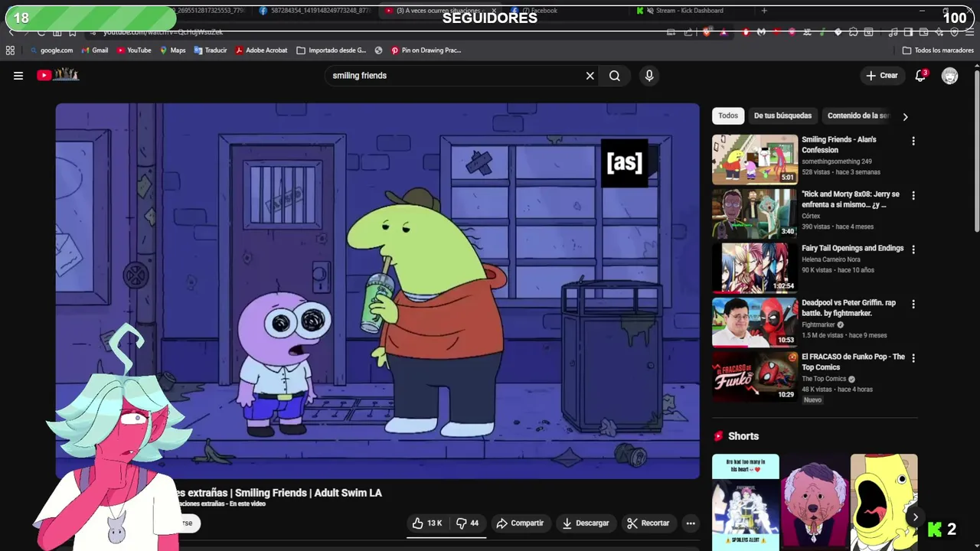Switch to Stream - Kick Dashboard tab
980x551 pixels.
click(689, 11)
